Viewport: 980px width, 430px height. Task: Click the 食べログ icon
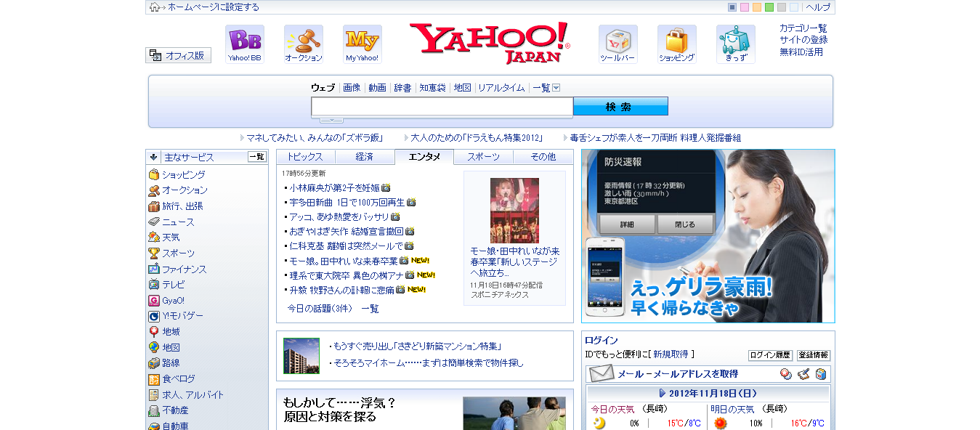[154, 379]
